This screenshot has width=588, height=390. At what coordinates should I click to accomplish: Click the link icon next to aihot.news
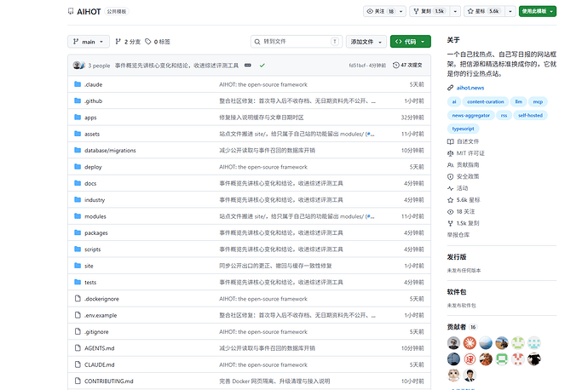[451, 88]
